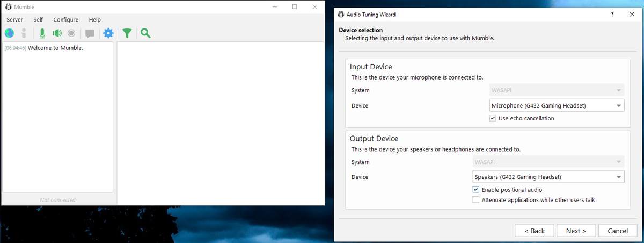Click the grey Comment speech-bubble icon
644x243 pixels.
(x=90, y=33)
